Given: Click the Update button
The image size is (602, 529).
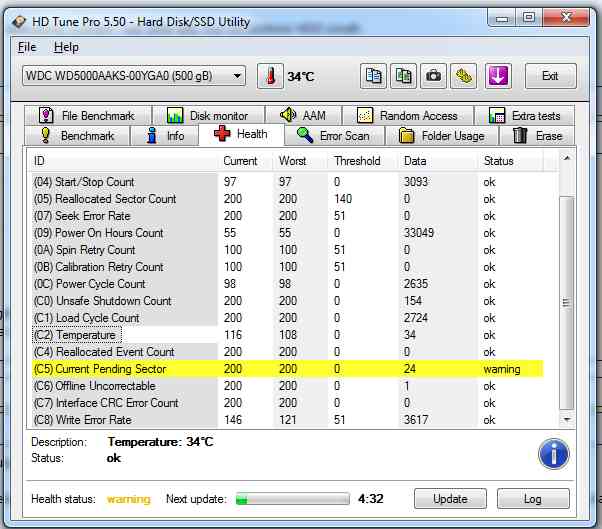Looking at the screenshot, I should click(450, 499).
